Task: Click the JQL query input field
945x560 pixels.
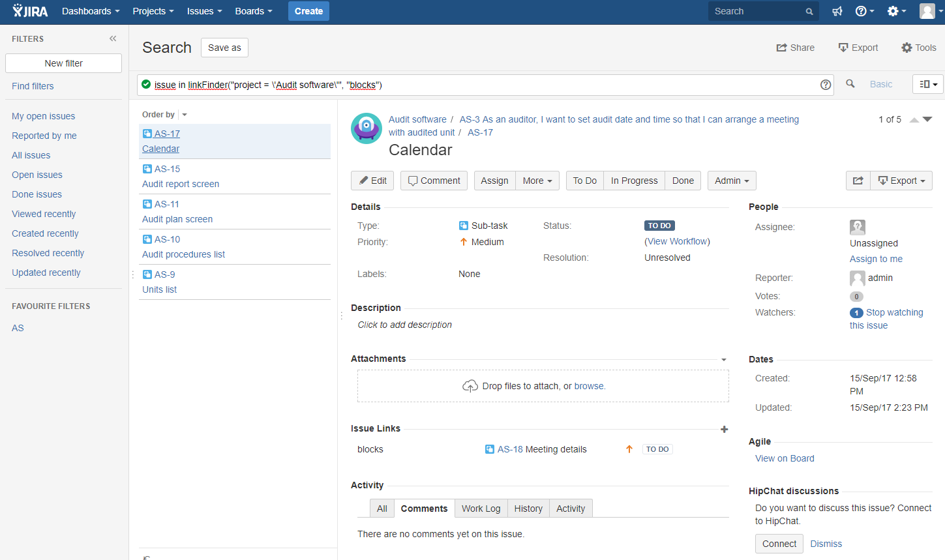Action: pyautogui.click(x=485, y=85)
